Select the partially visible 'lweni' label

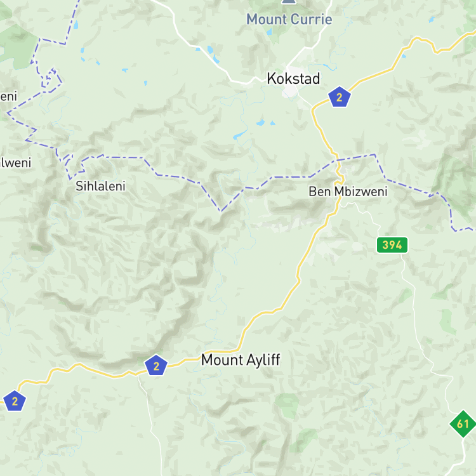(x=15, y=162)
